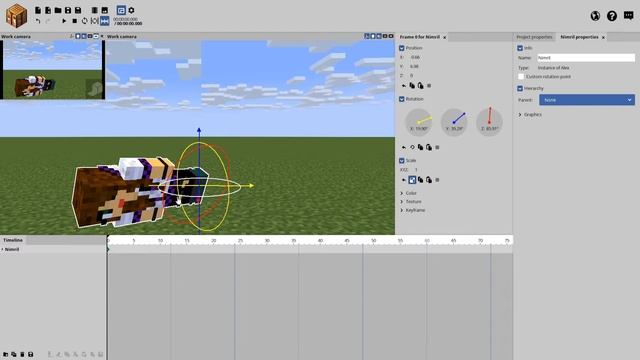Viewport: 640px width, 360px height.
Task: Play the animation
Action: [x=64, y=21]
